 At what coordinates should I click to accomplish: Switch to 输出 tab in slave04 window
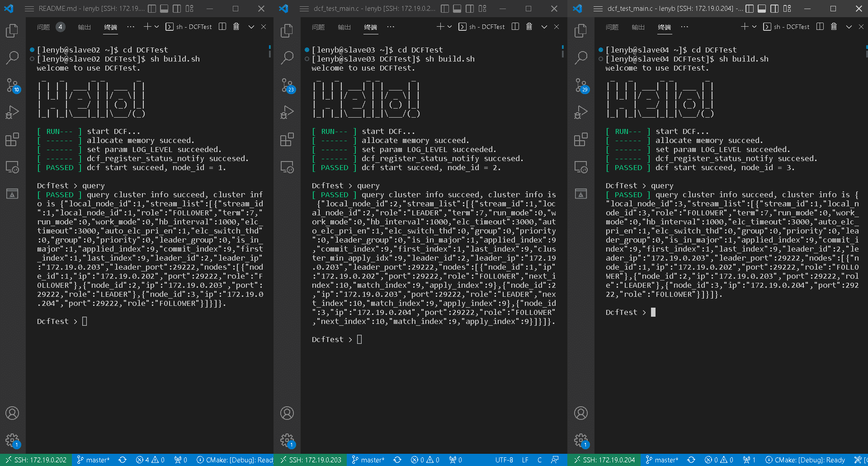[638, 27]
